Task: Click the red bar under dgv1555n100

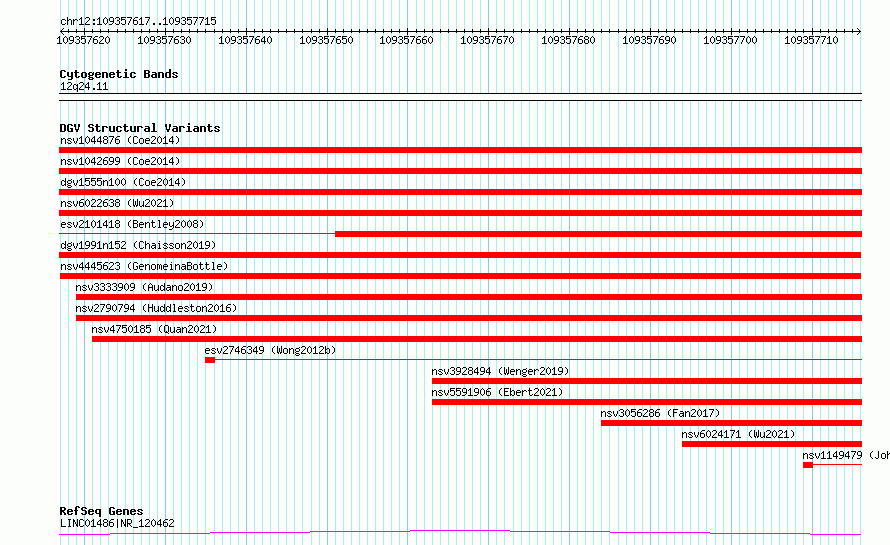Action: (x=460, y=192)
